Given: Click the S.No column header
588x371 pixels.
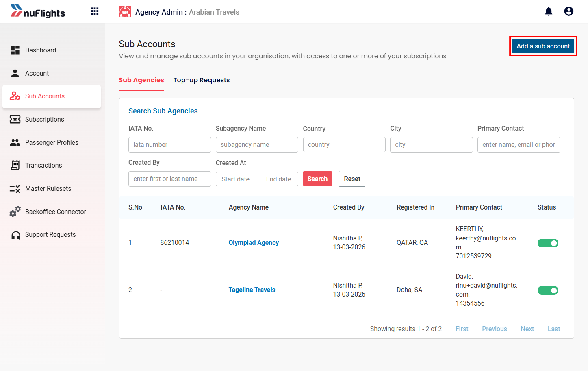Looking at the screenshot, I should [135, 207].
